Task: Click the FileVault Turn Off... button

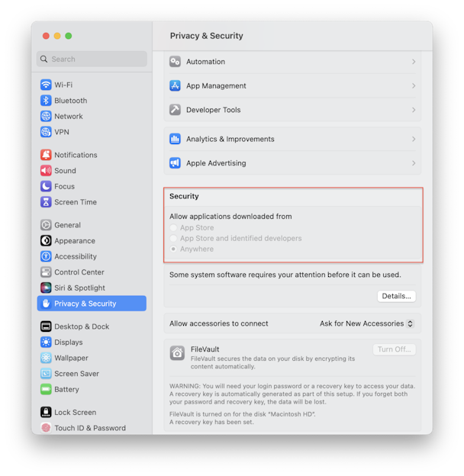Action: (394, 349)
